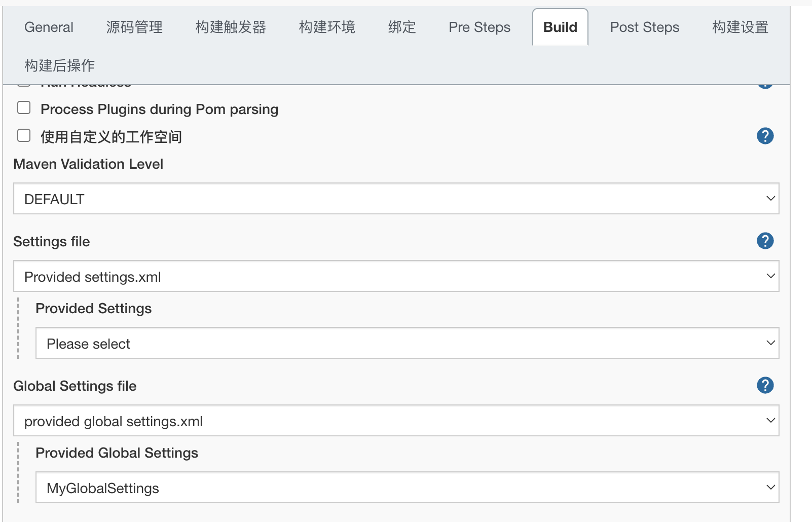Click the Maven Validation Level label

coord(88,164)
